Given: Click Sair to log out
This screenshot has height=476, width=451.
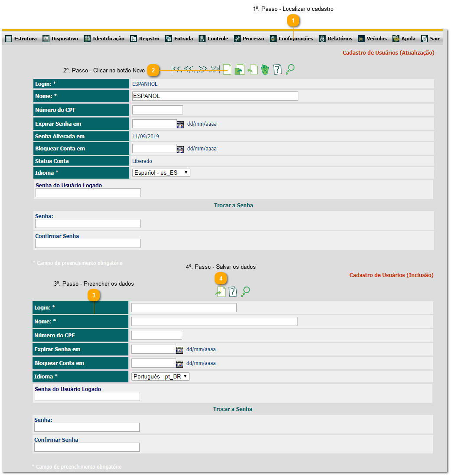Looking at the screenshot, I should coord(430,39).
